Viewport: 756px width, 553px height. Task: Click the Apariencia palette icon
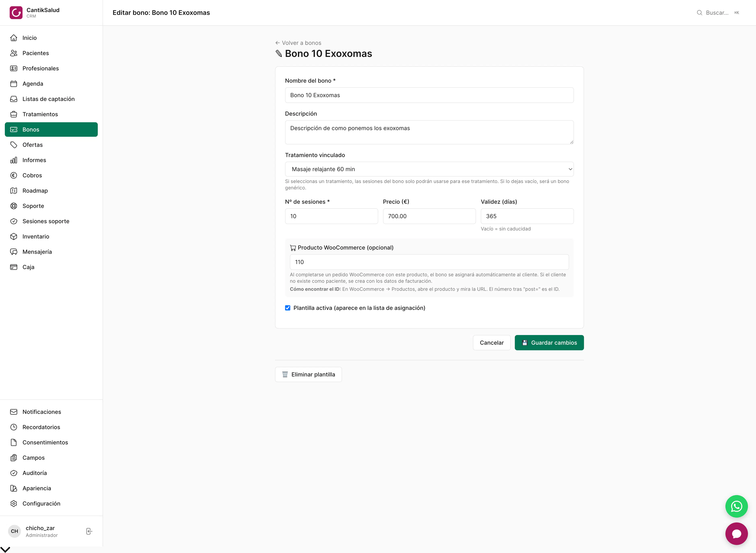coord(14,488)
